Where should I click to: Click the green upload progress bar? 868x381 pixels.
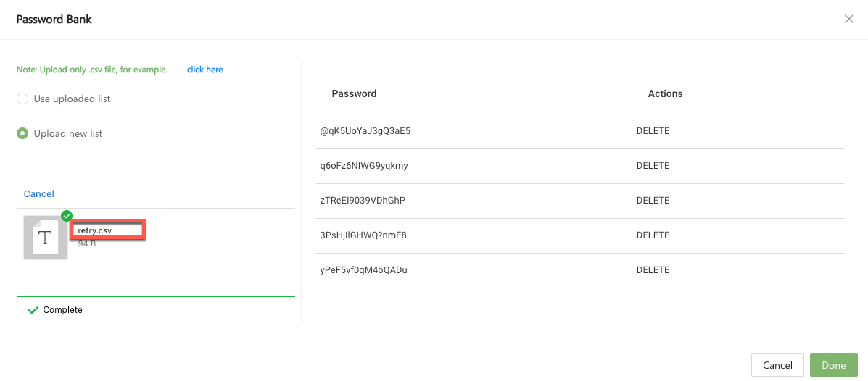click(x=156, y=296)
